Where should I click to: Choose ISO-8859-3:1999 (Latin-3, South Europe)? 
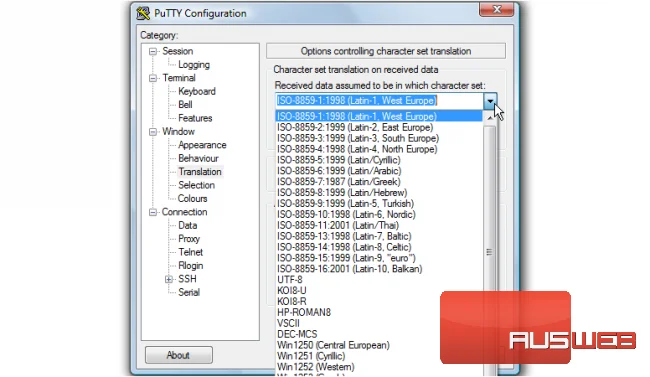(x=379, y=138)
